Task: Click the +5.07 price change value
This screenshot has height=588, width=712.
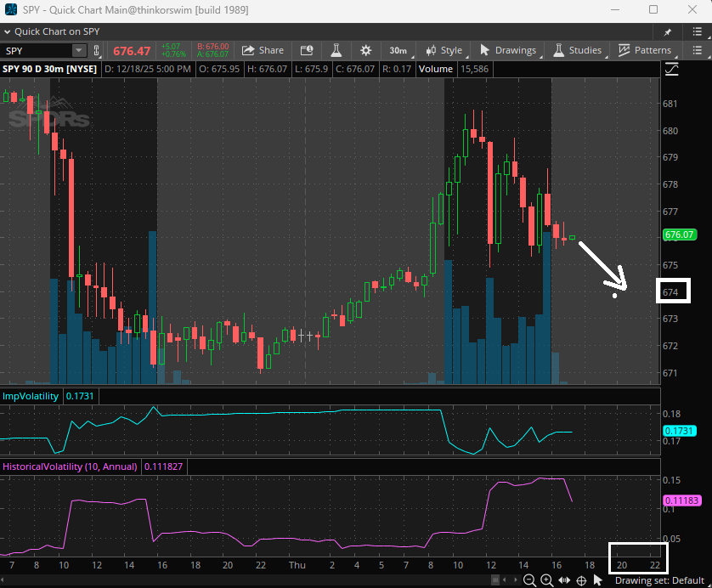Action: coord(171,47)
